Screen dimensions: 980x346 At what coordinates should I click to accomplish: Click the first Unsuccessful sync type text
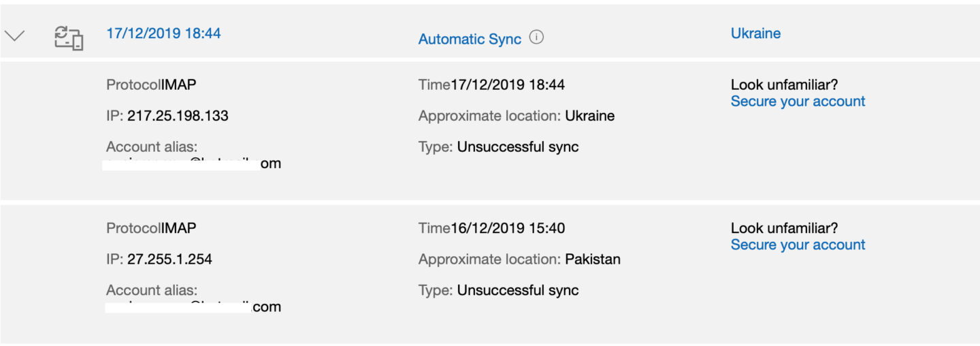click(518, 146)
